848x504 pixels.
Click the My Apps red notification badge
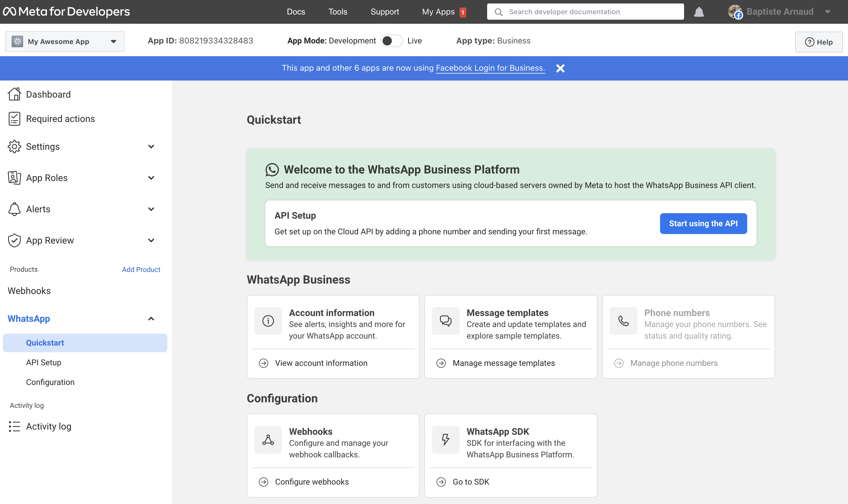463,12
